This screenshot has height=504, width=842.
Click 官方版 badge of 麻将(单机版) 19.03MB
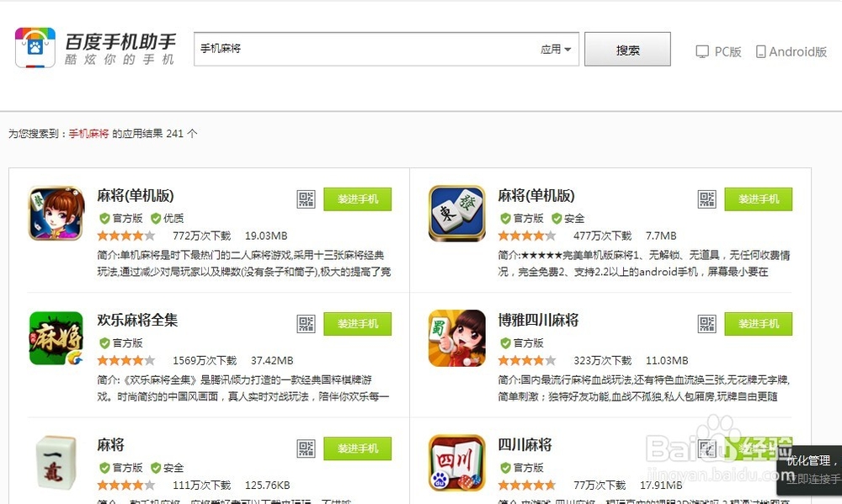(x=120, y=218)
